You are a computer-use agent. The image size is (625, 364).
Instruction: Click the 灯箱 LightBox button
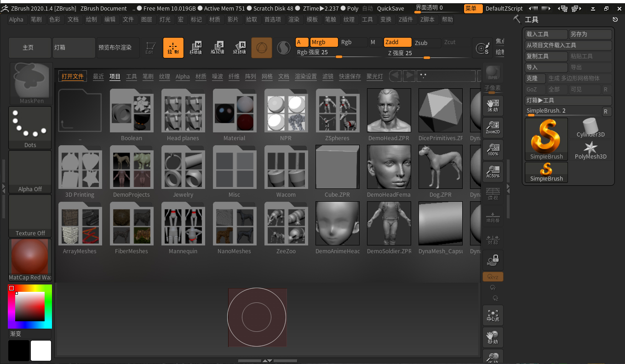point(74,48)
